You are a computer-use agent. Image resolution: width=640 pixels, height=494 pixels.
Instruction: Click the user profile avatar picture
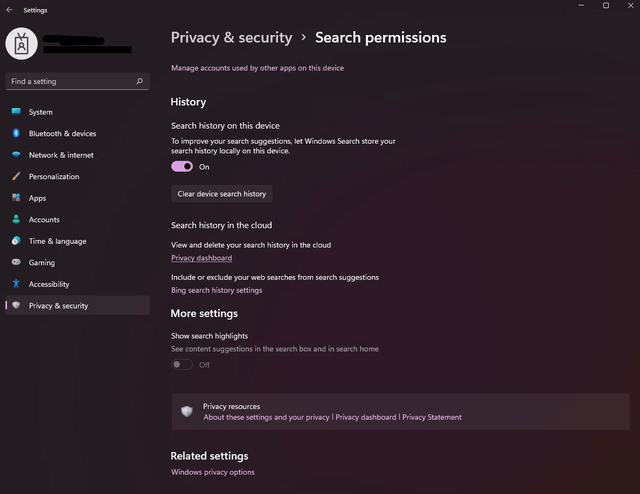[21, 44]
